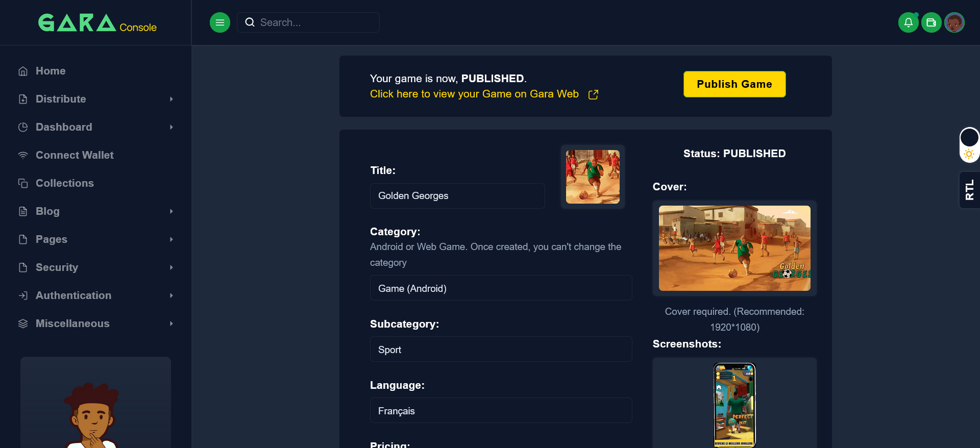Open the Subcategory field showing Sport
980x448 pixels.
pos(501,350)
